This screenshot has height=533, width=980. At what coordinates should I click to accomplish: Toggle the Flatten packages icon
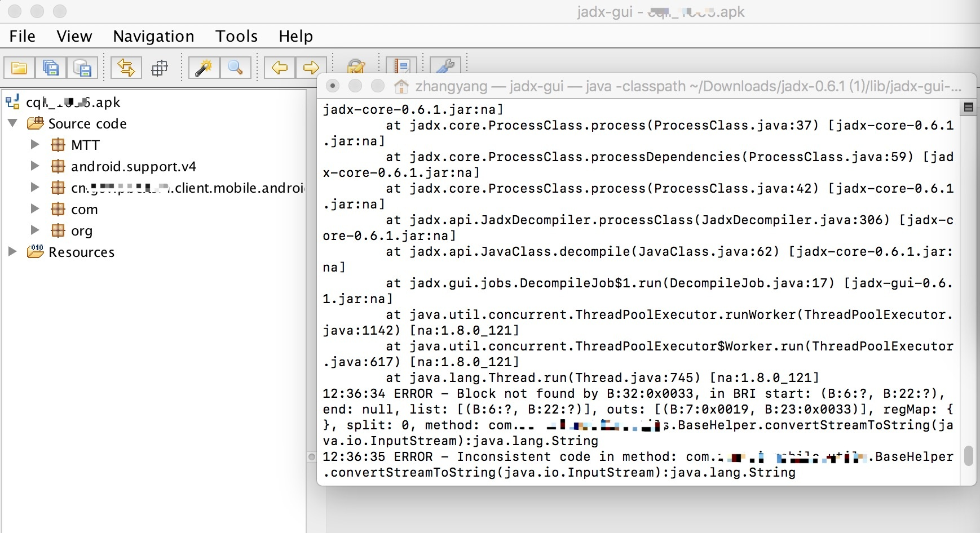click(x=160, y=68)
